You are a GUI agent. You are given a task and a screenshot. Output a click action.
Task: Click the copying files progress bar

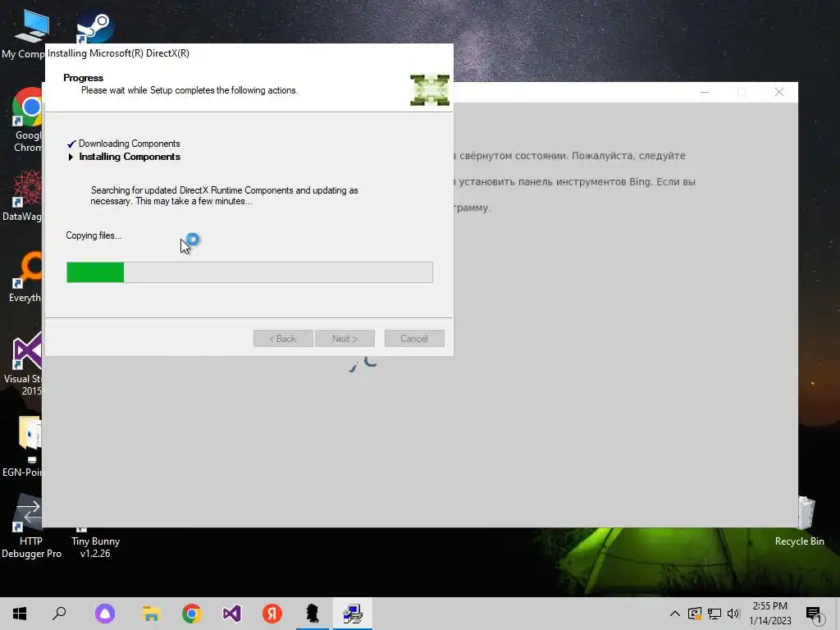pyautogui.click(x=249, y=272)
